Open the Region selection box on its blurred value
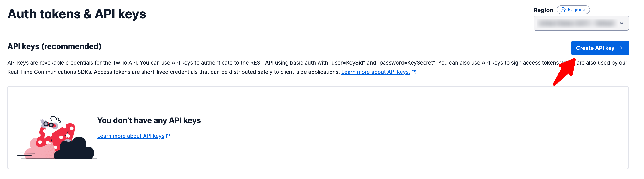 pyautogui.click(x=575, y=23)
